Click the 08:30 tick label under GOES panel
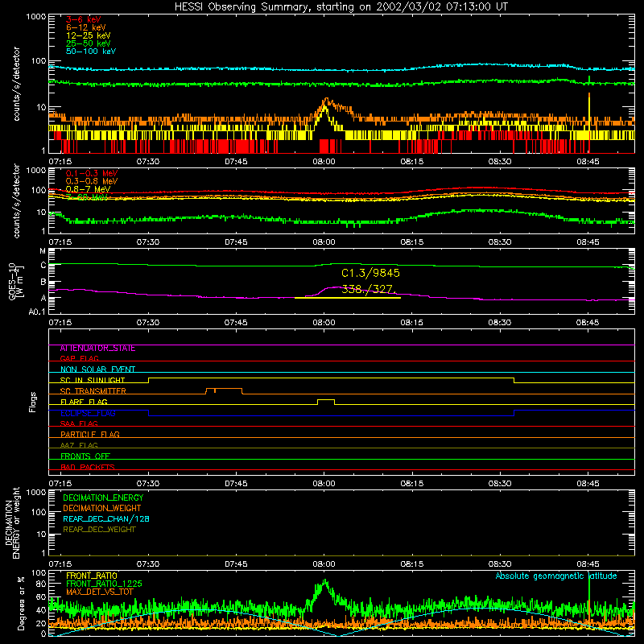This screenshot has width=644, height=644. point(500,323)
